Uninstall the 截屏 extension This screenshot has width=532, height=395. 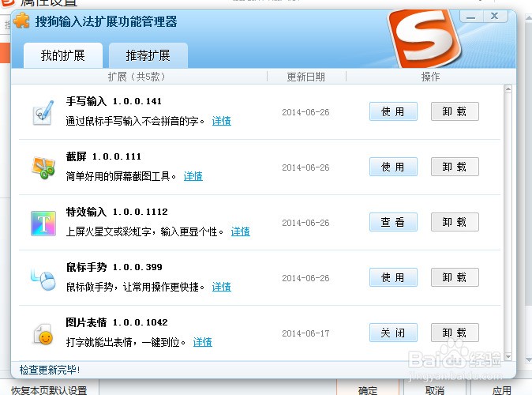455,167
